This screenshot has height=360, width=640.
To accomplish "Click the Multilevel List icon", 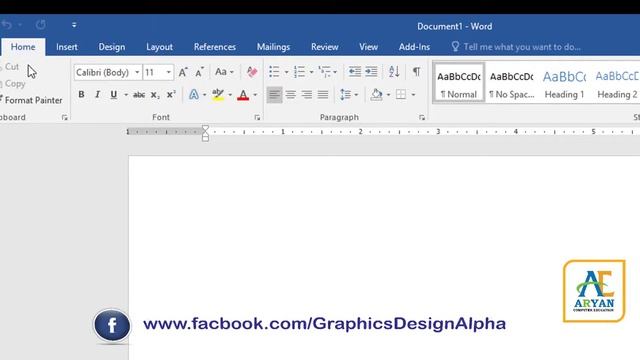I will coord(325,72).
